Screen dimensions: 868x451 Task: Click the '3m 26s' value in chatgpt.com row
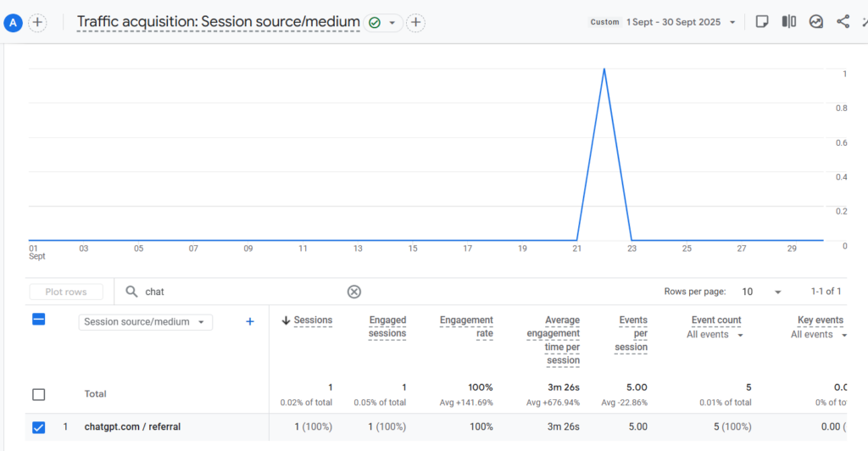click(x=564, y=427)
